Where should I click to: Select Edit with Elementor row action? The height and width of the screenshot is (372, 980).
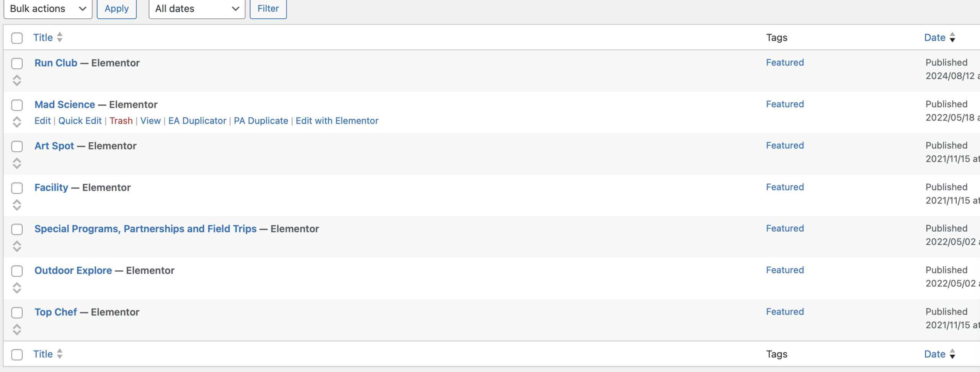337,121
